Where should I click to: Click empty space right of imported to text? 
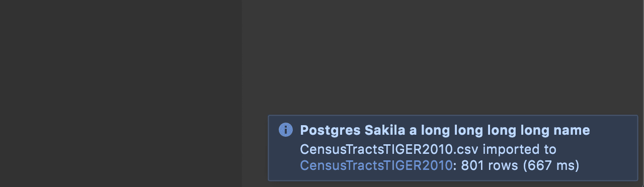click(596, 149)
